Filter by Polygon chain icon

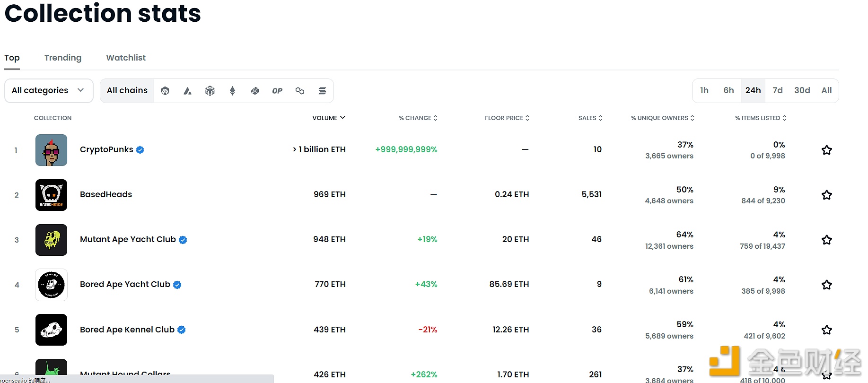coord(300,91)
